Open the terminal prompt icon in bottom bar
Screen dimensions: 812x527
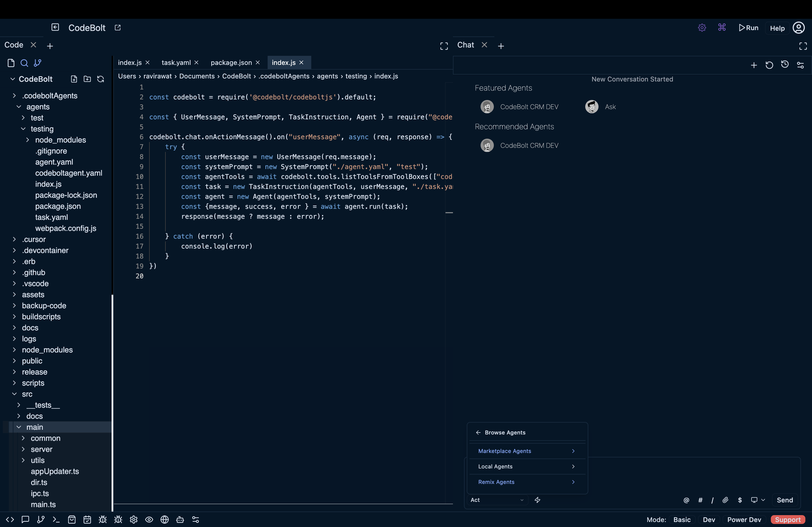pyautogui.click(x=56, y=520)
